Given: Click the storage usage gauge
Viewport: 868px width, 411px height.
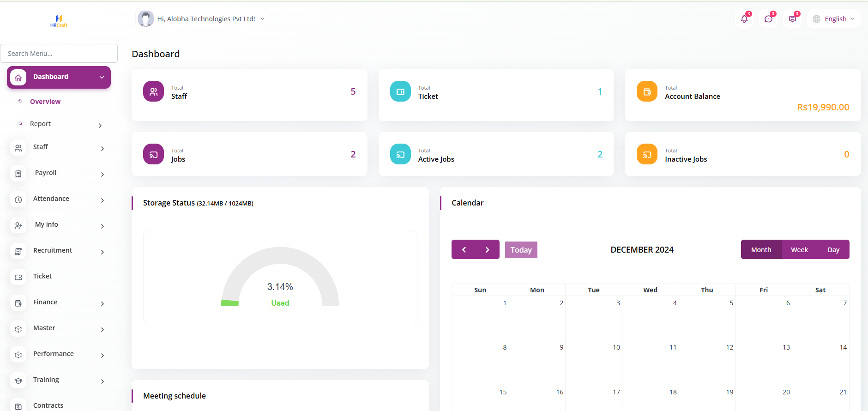Looking at the screenshot, I should pos(280,277).
